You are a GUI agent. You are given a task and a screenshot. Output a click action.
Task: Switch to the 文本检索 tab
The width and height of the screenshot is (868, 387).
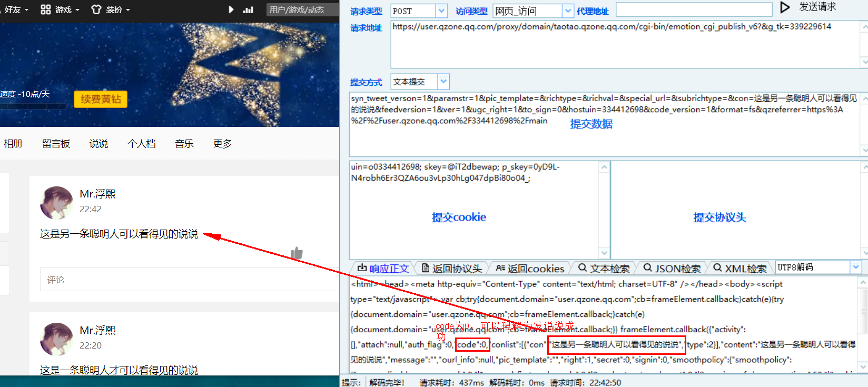[x=604, y=269]
